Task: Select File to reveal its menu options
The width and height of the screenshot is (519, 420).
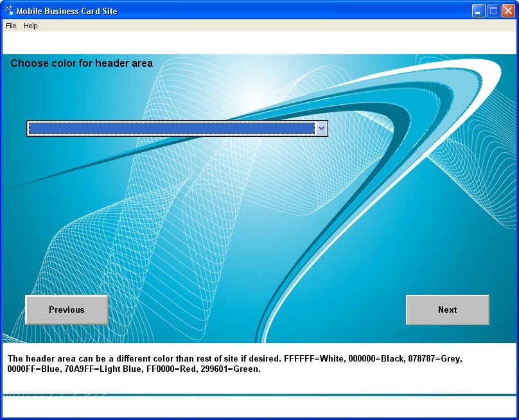Action: click(x=10, y=26)
